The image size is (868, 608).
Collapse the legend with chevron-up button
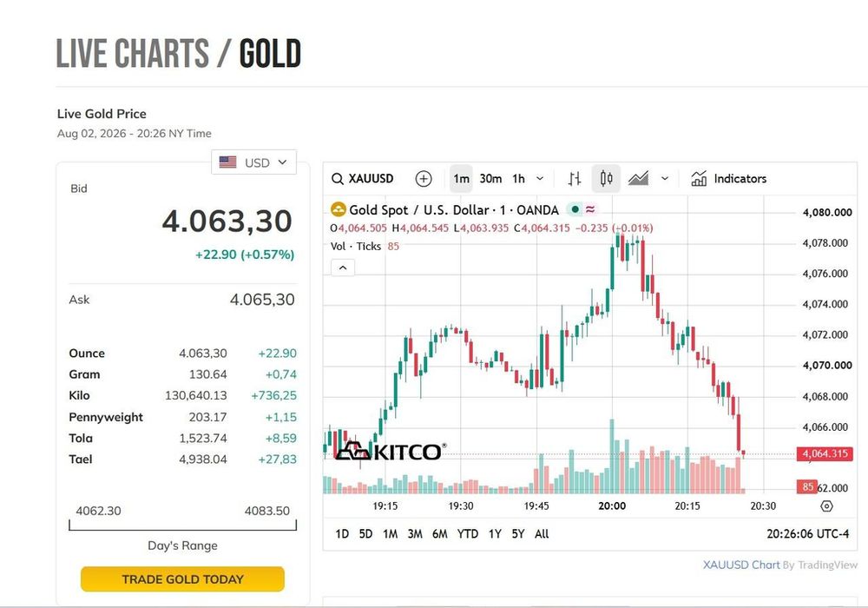point(343,268)
